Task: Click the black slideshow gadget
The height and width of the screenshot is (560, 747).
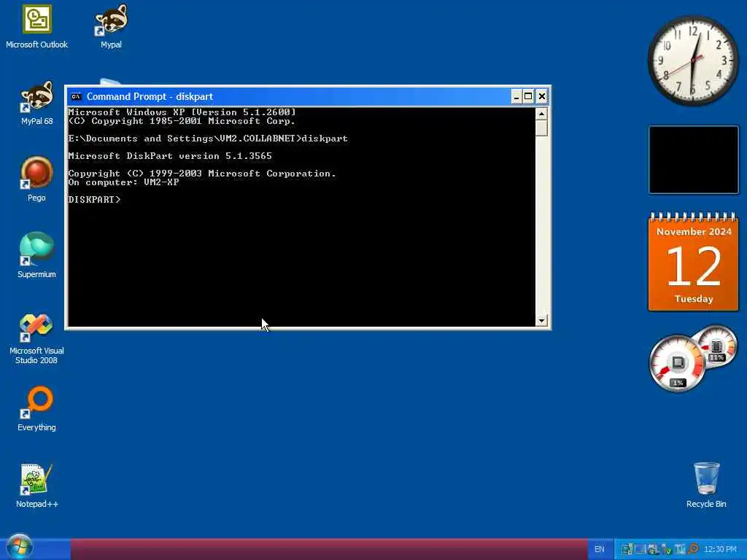Action: pos(694,160)
